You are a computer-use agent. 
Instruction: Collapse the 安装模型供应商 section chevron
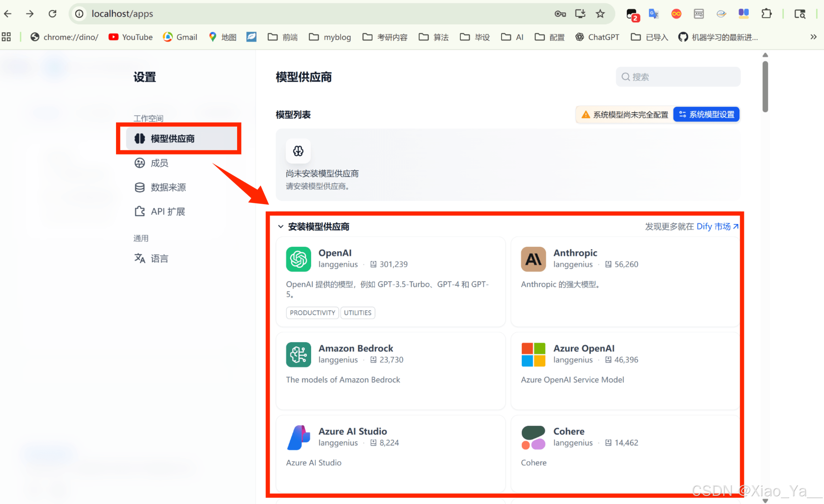click(280, 227)
